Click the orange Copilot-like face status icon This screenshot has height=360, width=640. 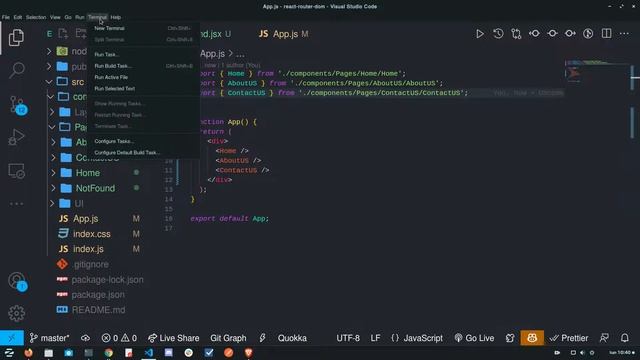click(x=532, y=338)
